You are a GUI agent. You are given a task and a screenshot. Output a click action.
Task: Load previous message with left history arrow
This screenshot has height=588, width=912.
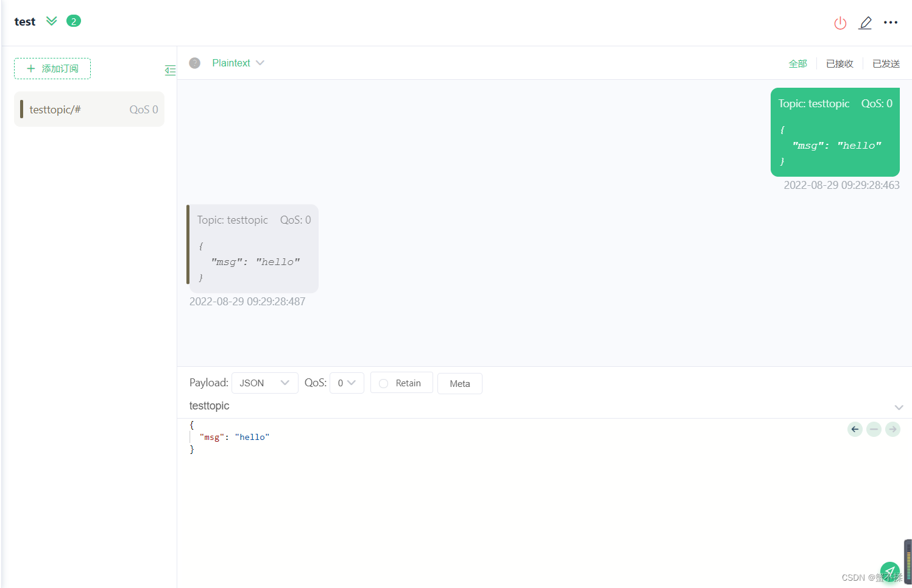pos(855,429)
